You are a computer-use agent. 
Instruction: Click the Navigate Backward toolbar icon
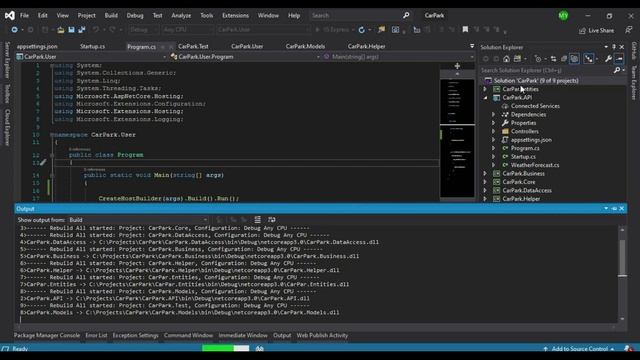[x=14, y=30]
